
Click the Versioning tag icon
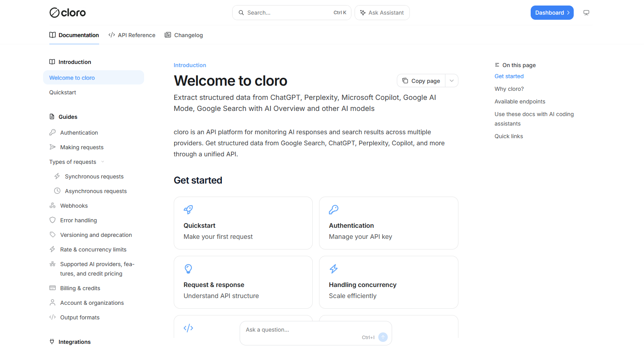(x=53, y=234)
